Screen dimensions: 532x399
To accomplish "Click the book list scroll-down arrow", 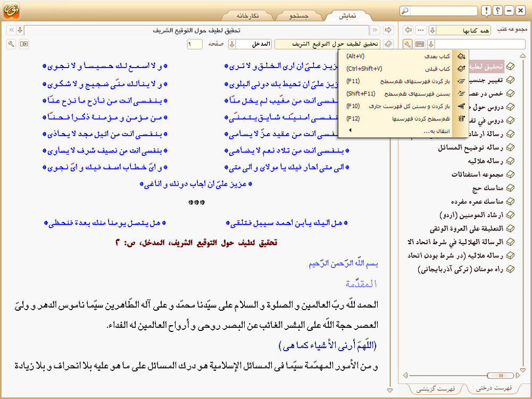I will coord(523,370).
